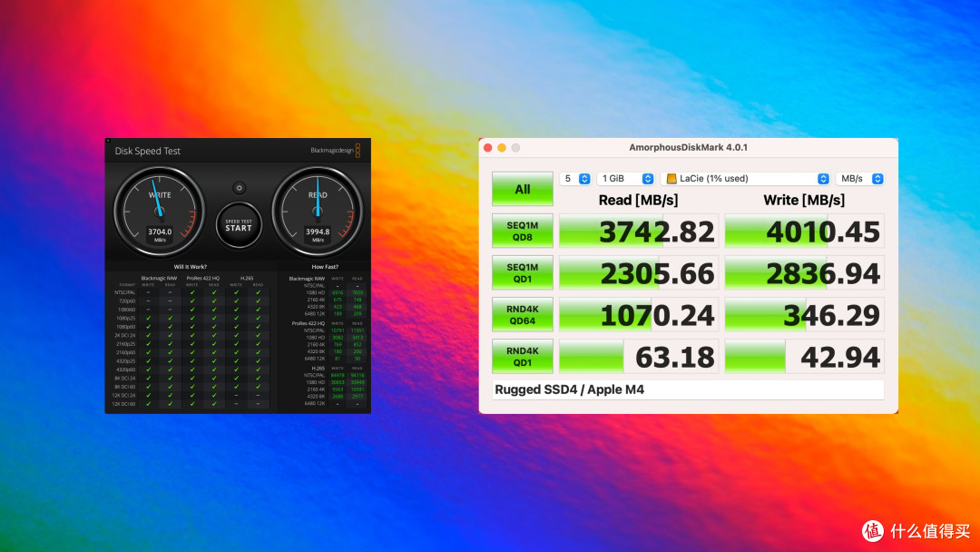Screen dimensions: 980x552
Task: Click the 8K DCI 60 format row label
Action: pyautogui.click(x=125, y=387)
